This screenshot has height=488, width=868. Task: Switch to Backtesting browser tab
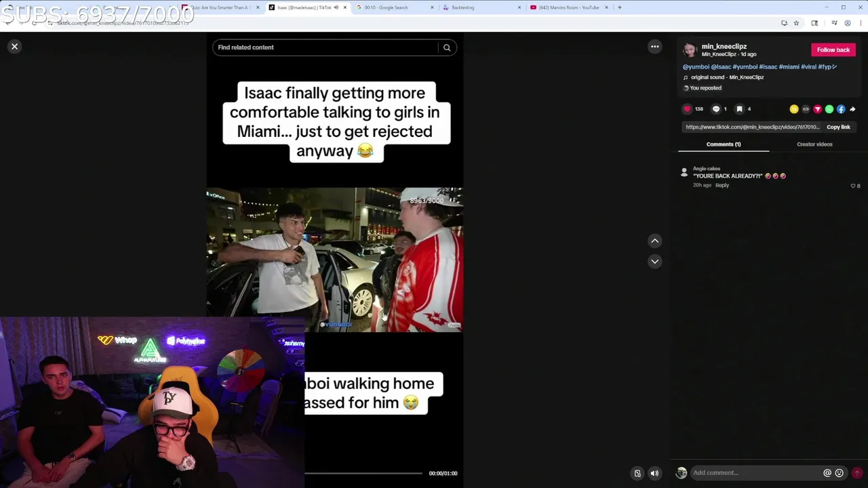(481, 7)
